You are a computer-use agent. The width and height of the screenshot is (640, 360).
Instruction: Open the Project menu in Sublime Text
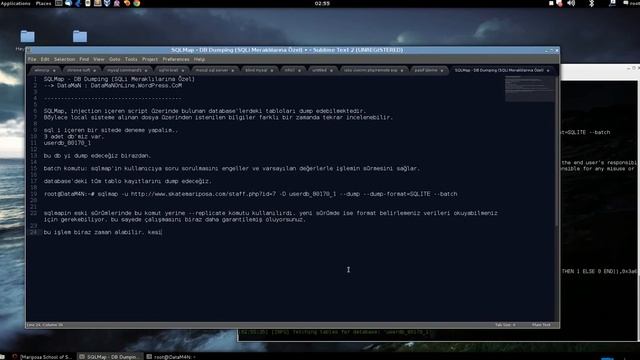(x=150, y=60)
